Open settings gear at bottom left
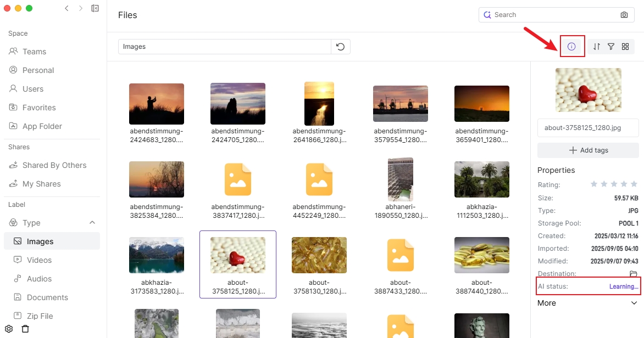 tap(9, 329)
